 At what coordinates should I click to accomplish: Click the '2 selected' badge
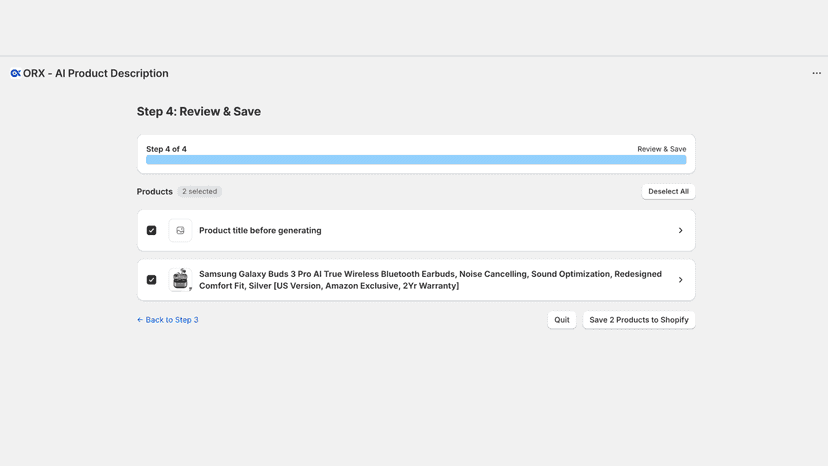[200, 191]
